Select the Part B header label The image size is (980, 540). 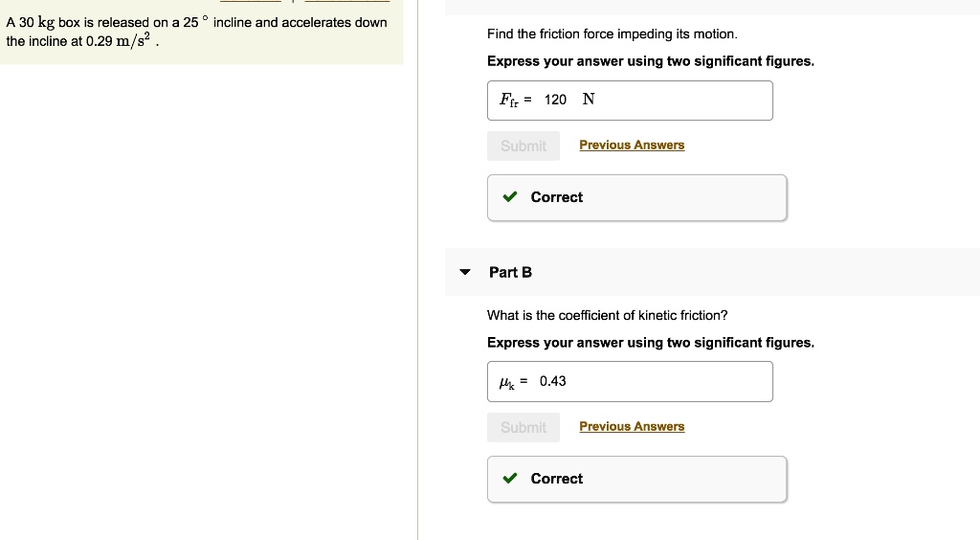510,272
